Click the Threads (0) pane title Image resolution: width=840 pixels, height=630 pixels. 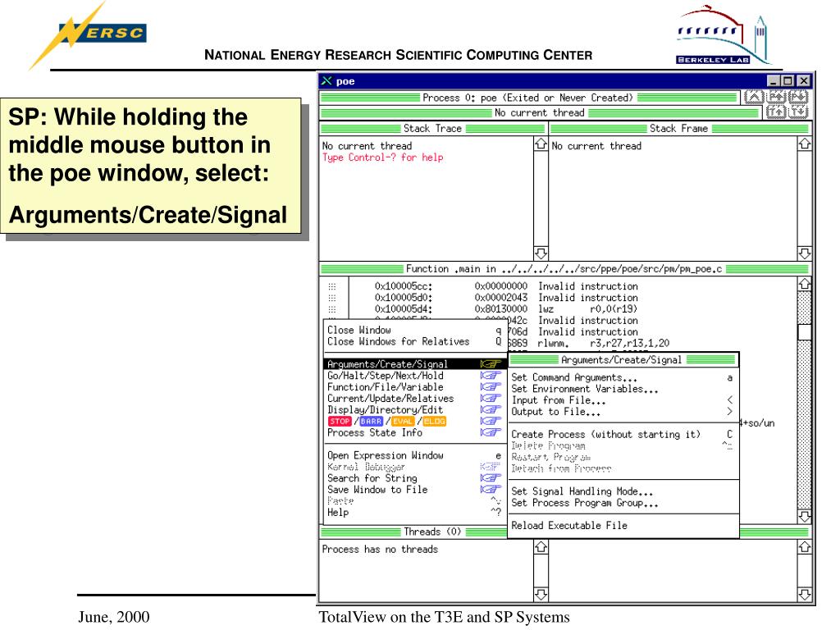point(432,532)
